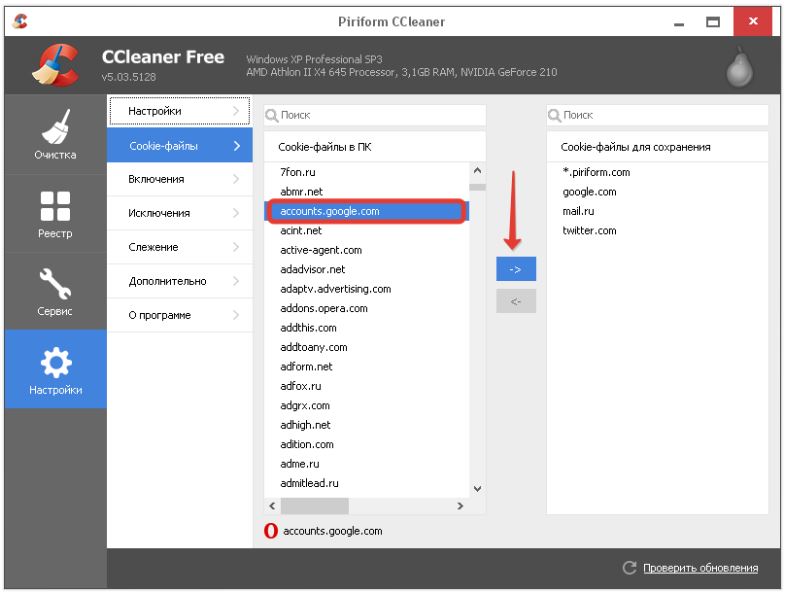Select active-agent.com in the cookie list
This screenshot has height=594, width=785.
coord(366,250)
